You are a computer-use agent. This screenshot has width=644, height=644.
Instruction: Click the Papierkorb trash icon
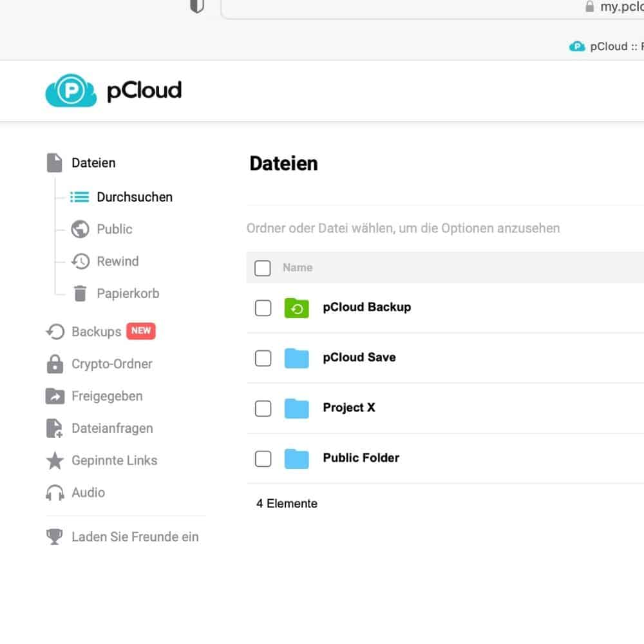[80, 293]
